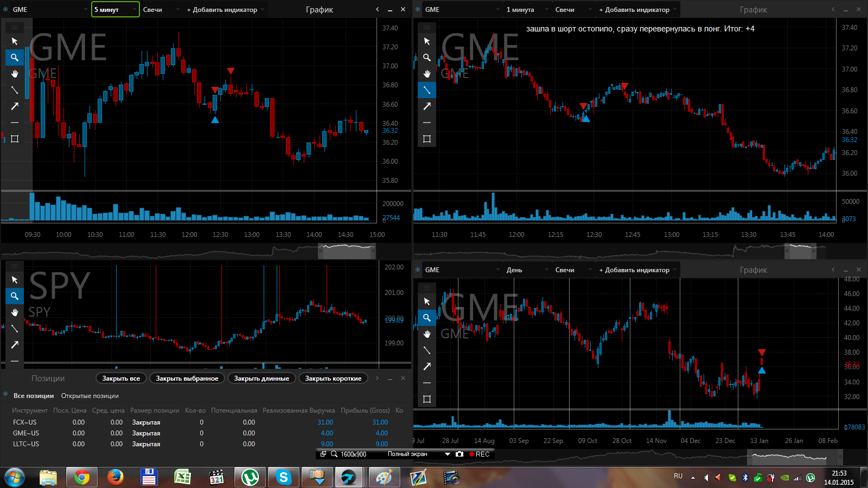Select rectangle tool in GME daily chart
Viewport: 868px width, 488px height.
pyautogui.click(x=427, y=399)
